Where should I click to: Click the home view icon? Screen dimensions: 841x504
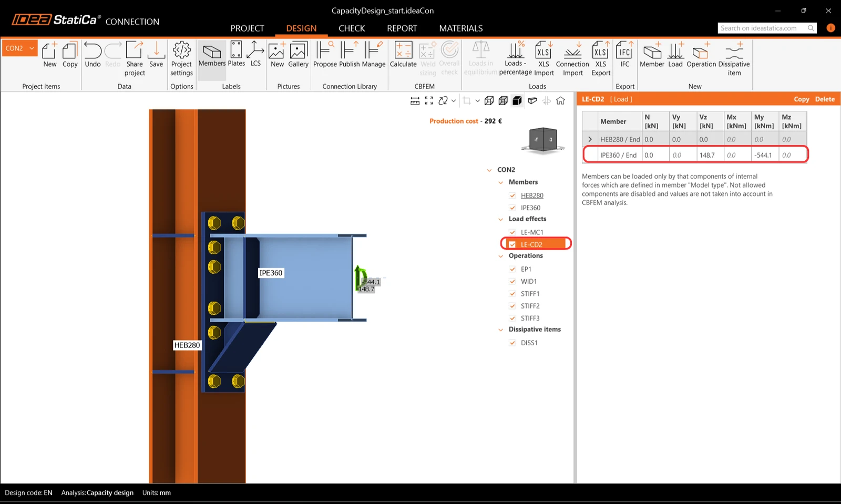[561, 101]
